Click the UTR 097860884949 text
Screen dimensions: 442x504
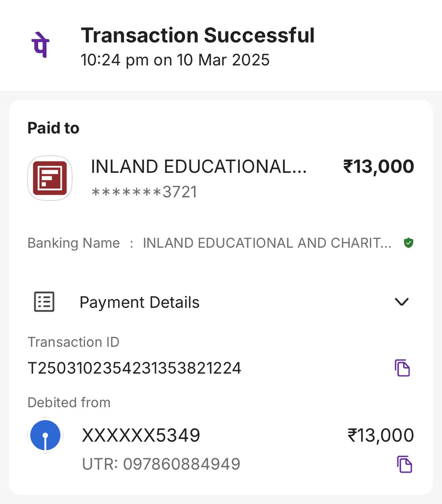click(161, 464)
